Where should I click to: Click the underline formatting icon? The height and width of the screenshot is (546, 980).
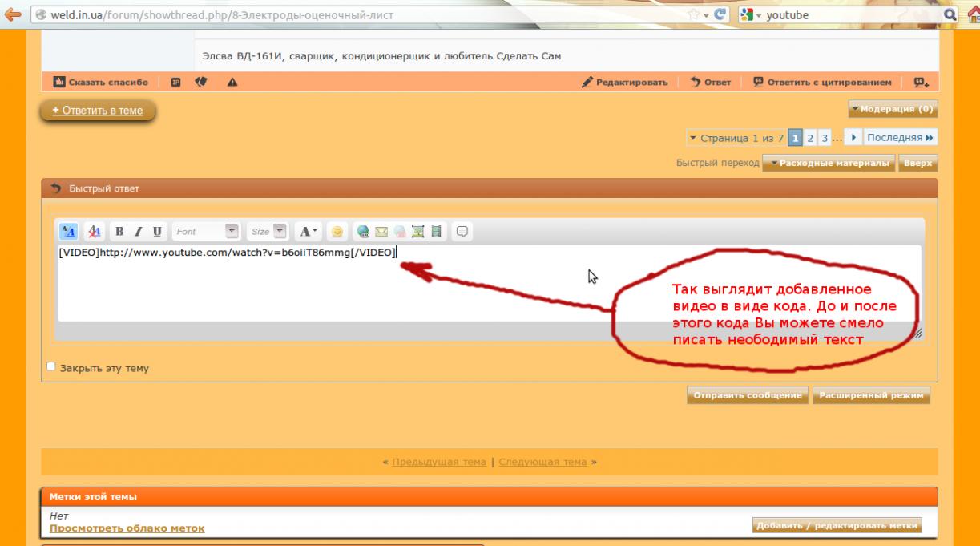[156, 232]
